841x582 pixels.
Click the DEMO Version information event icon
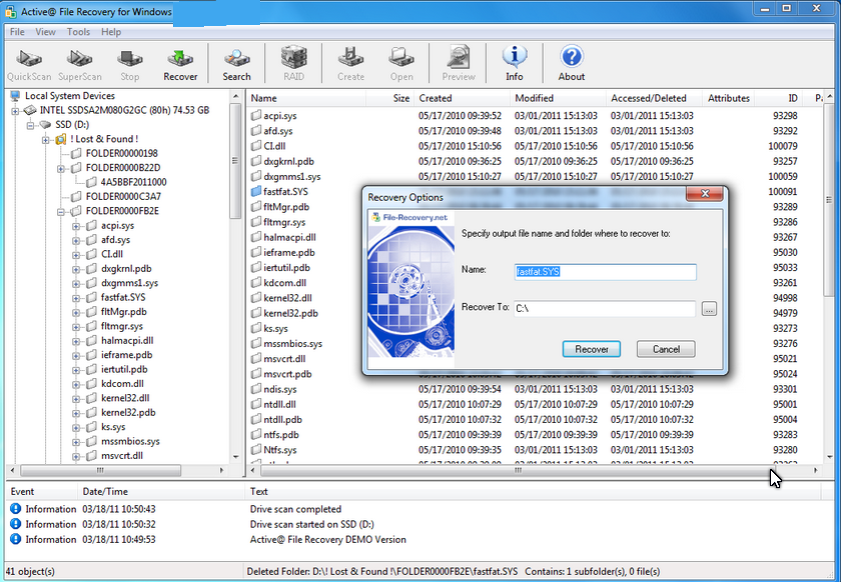tap(16, 539)
